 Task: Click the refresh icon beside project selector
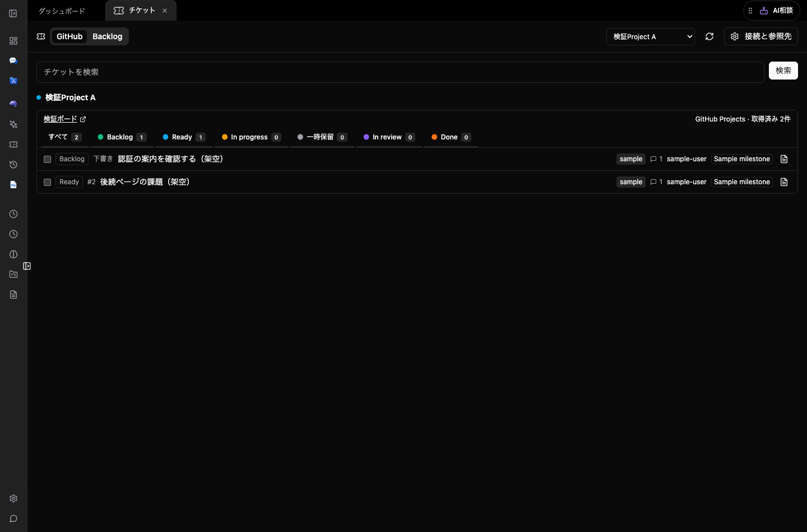coord(709,36)
